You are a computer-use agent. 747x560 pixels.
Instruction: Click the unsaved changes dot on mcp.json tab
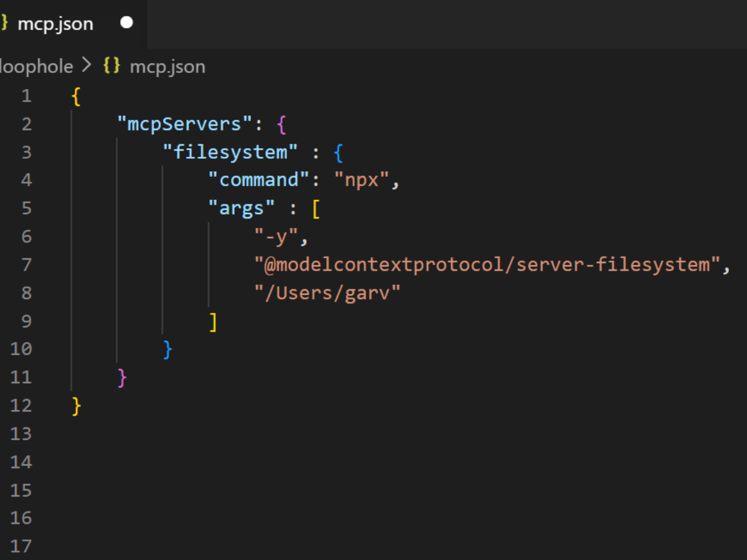(x=126, y=23)
